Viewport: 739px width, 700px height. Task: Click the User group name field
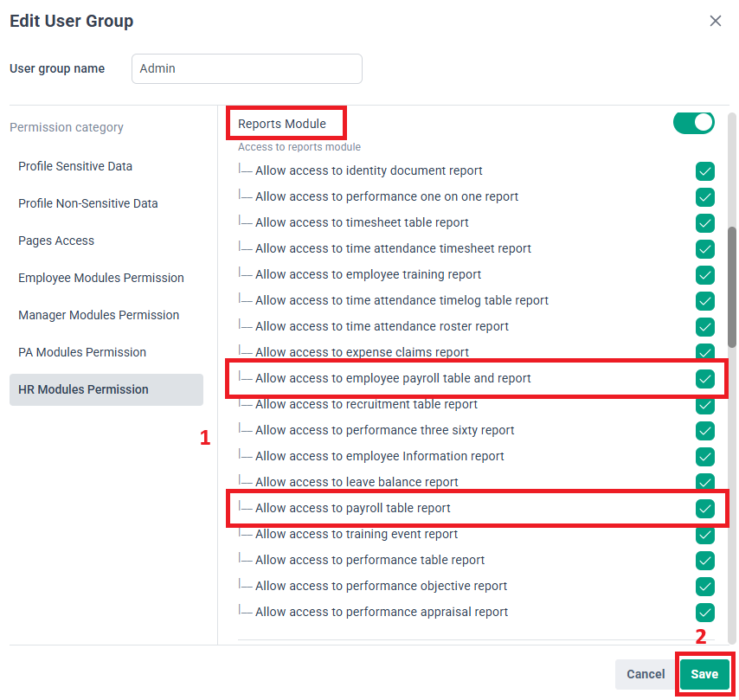(247, 68)
